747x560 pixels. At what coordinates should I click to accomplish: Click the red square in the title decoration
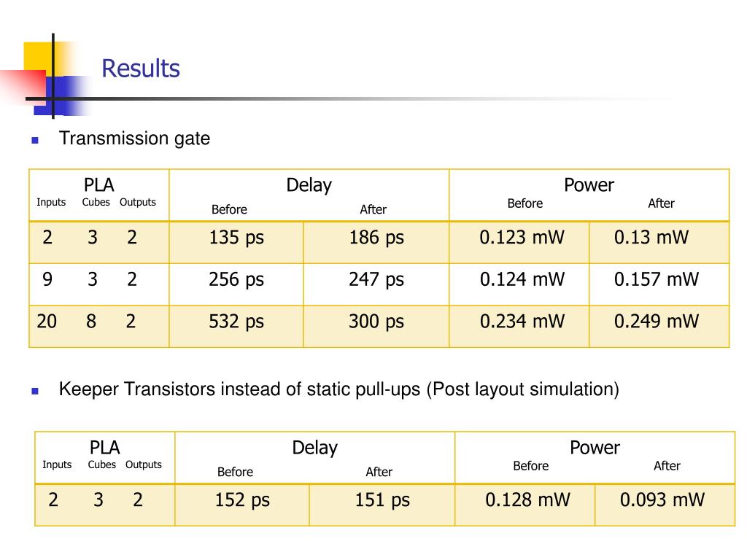pyautogui.click(x=22, y=86)
